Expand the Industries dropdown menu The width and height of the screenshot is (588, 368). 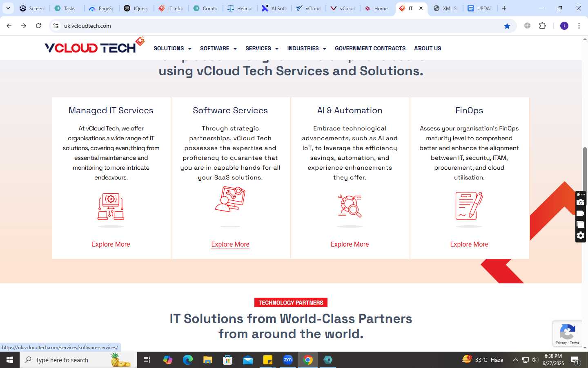307,48
